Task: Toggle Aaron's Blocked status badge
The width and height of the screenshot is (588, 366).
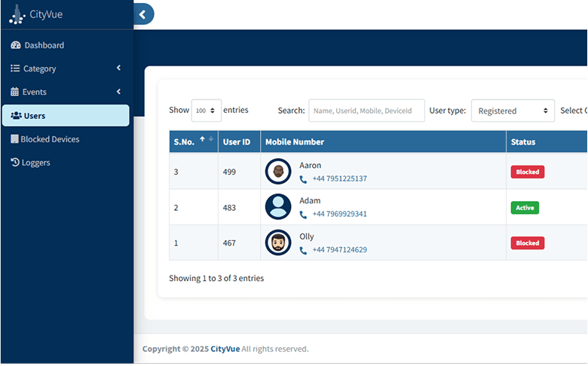Action: pyautogui.click(x=527, y=172)
